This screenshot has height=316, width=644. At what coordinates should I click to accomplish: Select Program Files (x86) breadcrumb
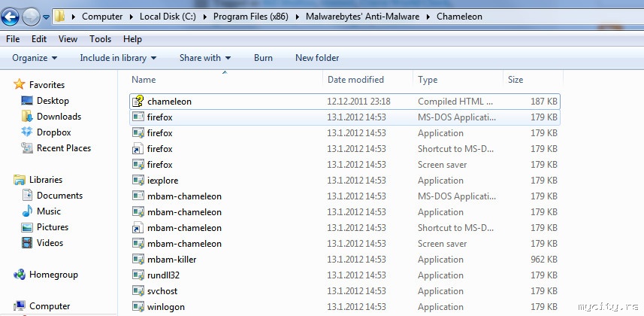(250, 17)
